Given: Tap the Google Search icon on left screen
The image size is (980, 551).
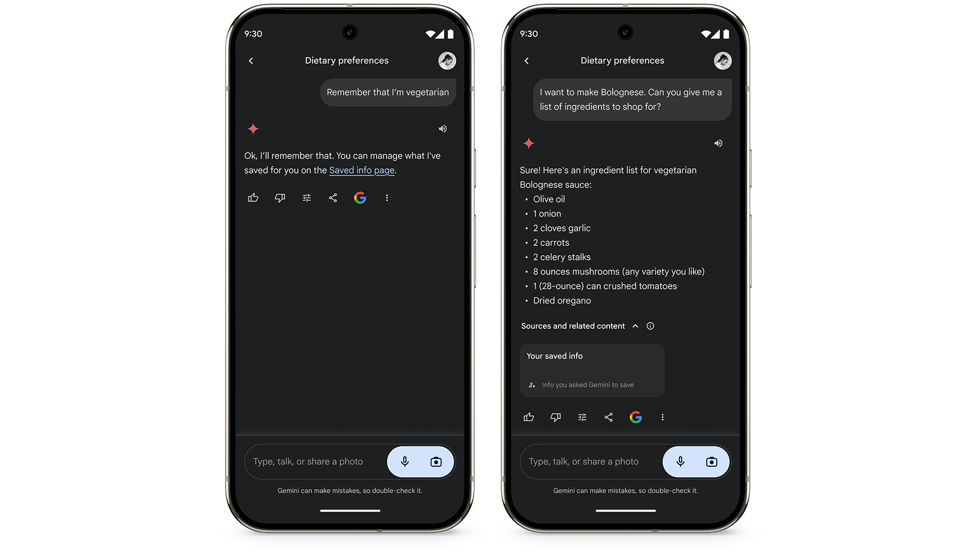Looking at the screenshot, I should pyautogui.click(x=360, y=198).
